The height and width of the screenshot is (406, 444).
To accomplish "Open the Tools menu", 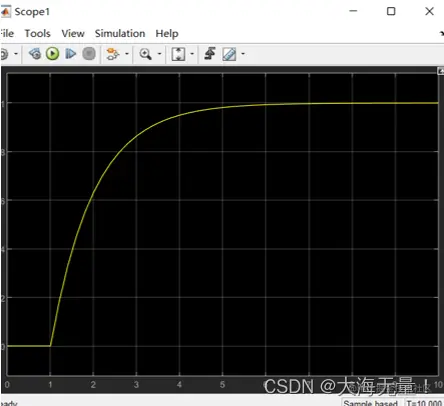I will [38, 33].
